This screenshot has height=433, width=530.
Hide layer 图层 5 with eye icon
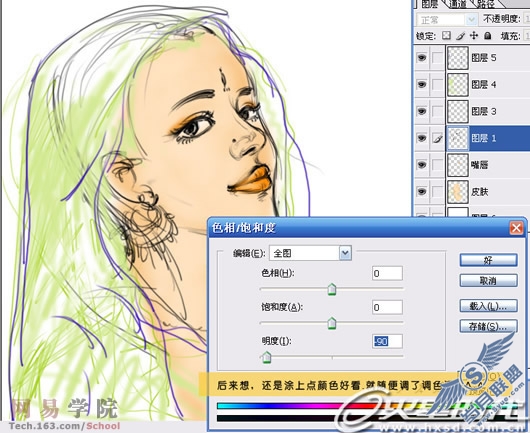[x=421, y=58]
